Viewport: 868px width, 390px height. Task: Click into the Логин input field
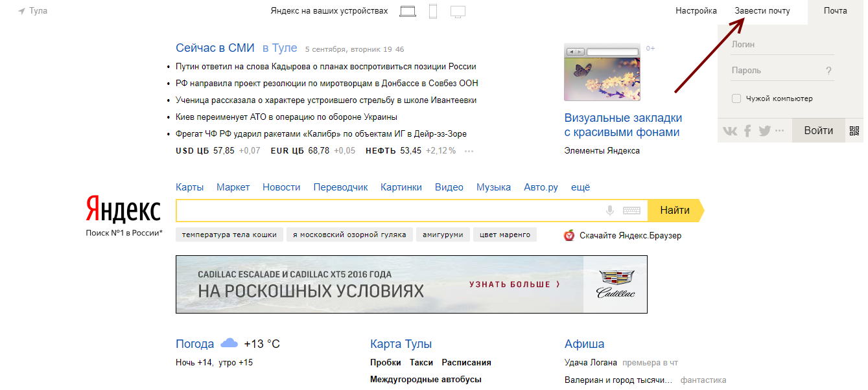pyautogui.click(x=781, y=45)
